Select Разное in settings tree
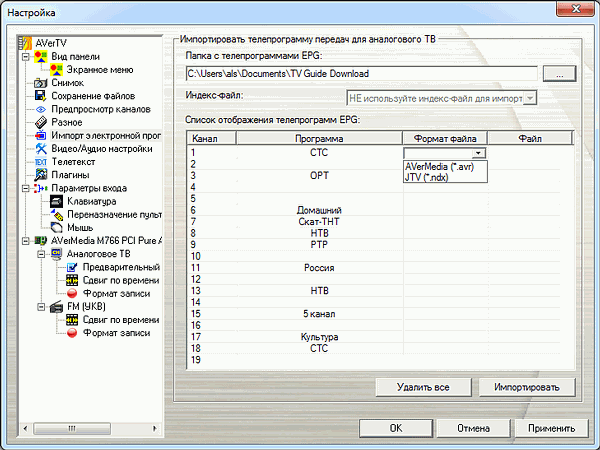 [67, 122]
